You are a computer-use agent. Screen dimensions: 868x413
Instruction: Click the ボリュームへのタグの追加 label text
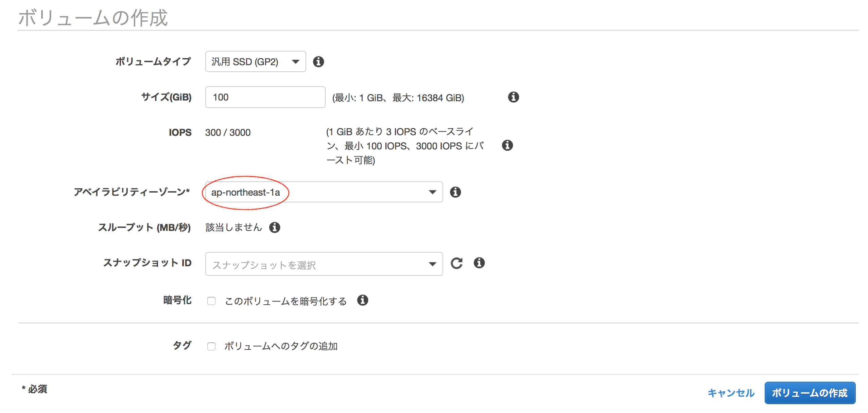[281, 346]
